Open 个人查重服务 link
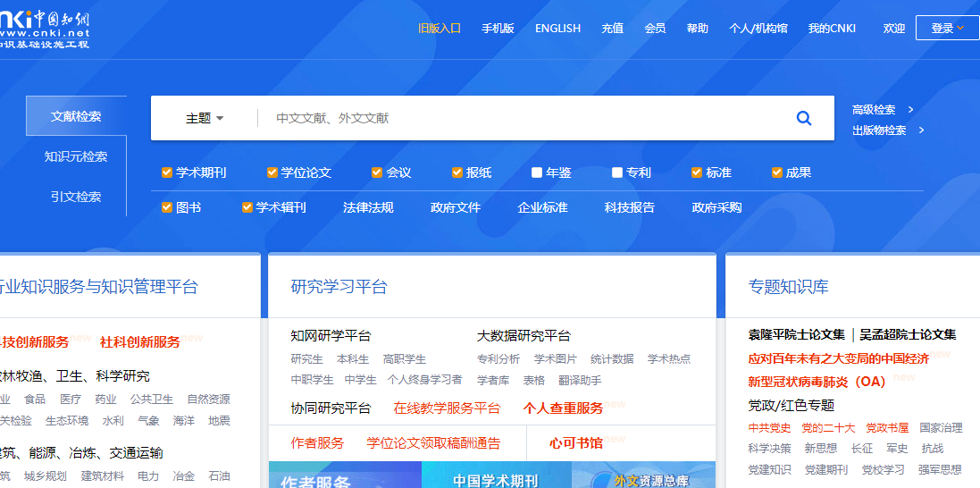 coord(563,408)
